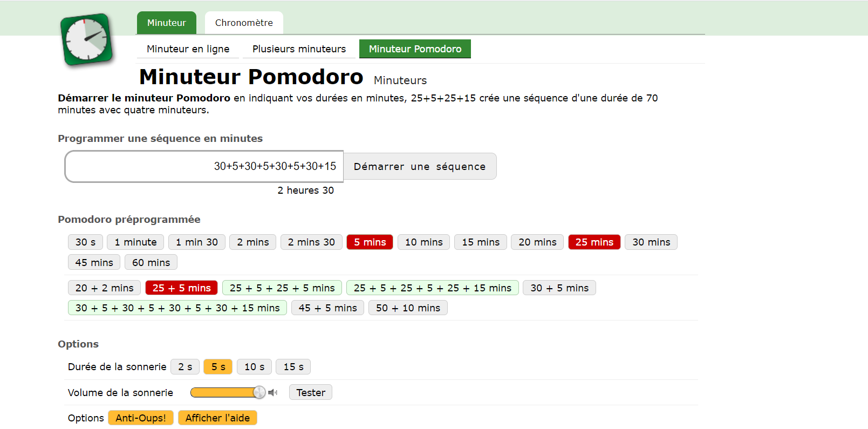Toggle Afficher l'aide option
The height and width of the screenshot is (429, 868).
[x=217, y=418]
